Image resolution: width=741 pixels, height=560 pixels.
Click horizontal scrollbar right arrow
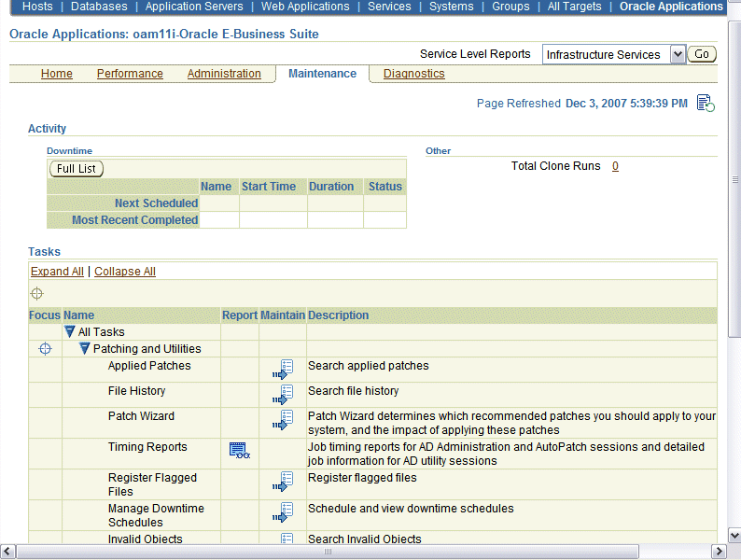(x=719, y=551)
